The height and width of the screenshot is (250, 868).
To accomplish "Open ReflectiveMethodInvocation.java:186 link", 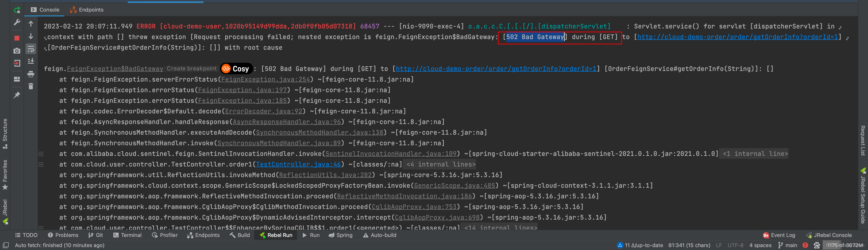I will click(404, 196).
